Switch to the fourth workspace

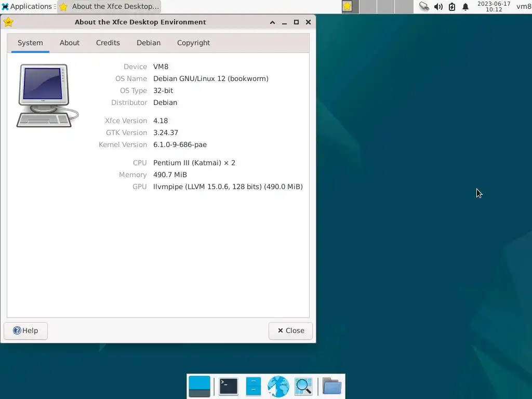pos(404,6)
